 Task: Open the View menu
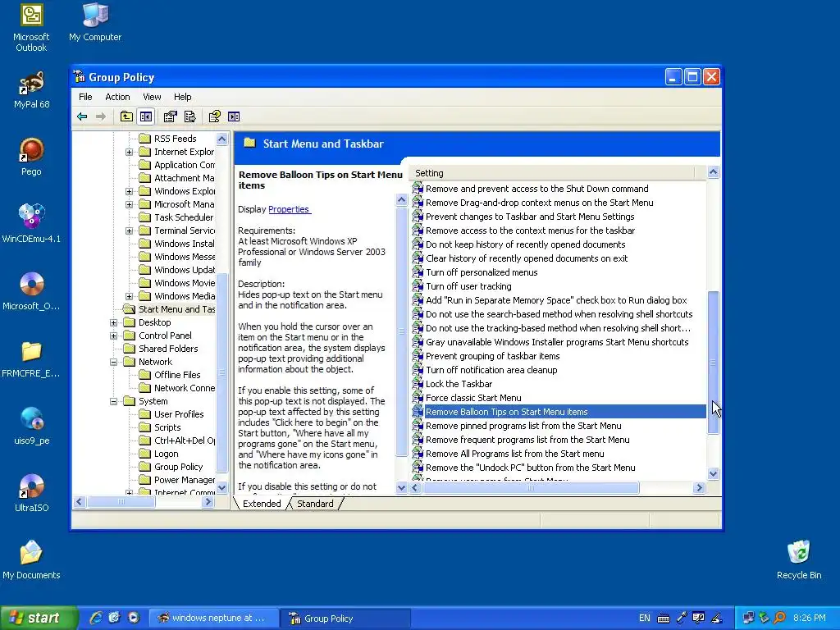click(152, 97)
